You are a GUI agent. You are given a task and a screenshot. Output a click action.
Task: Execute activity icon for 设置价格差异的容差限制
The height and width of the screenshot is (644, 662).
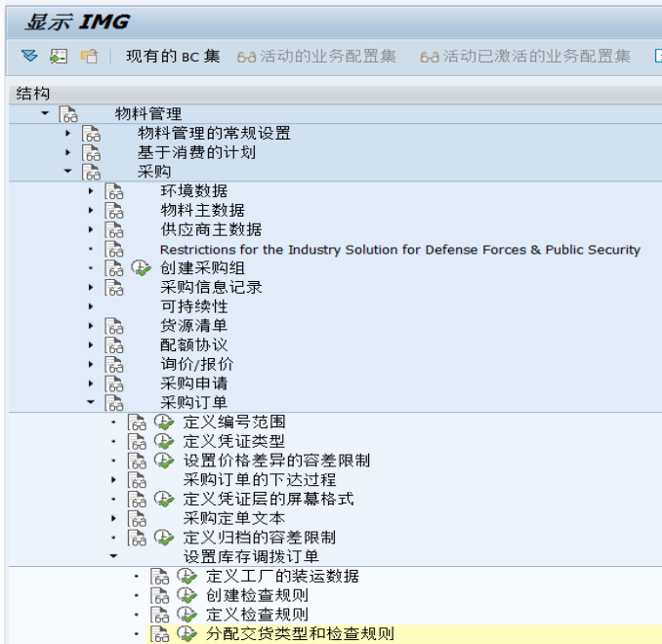click(164, 461)
